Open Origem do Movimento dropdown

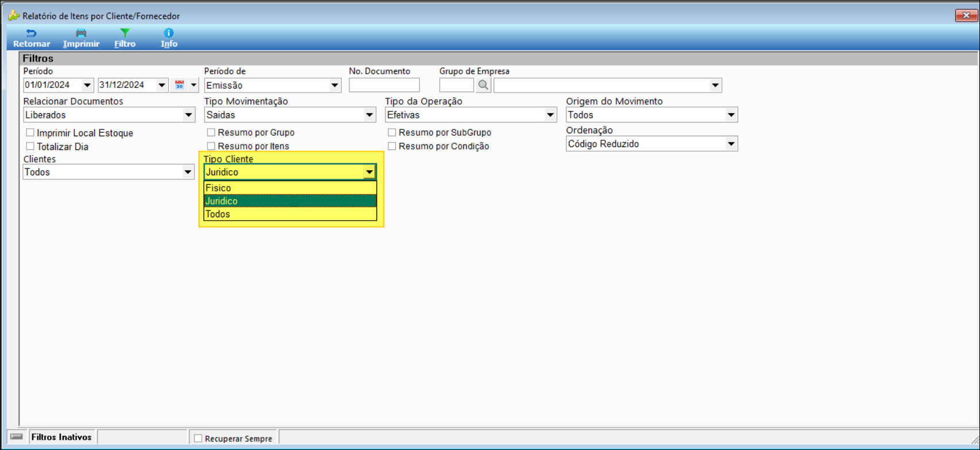click(731, 115)
